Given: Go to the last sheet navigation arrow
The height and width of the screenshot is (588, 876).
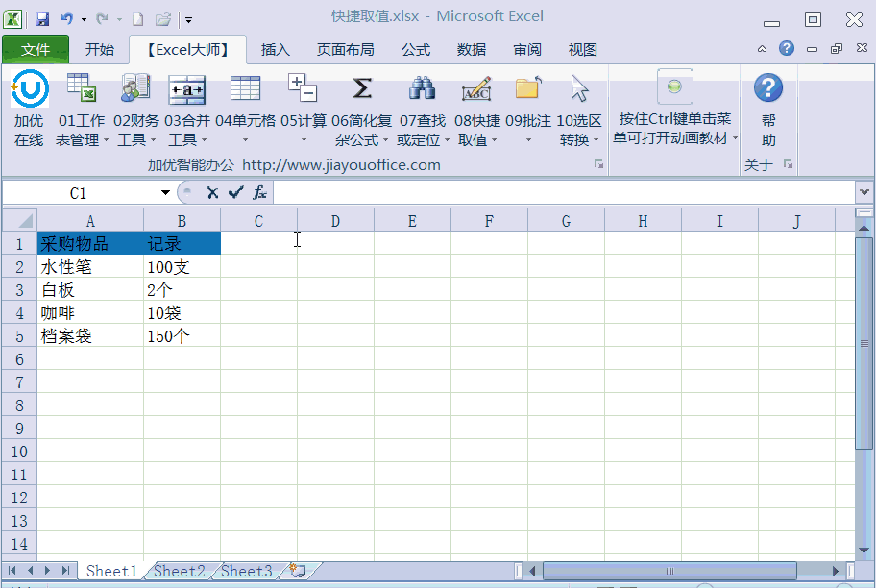Looking at the screenshot, I should [x=65, y=570].
